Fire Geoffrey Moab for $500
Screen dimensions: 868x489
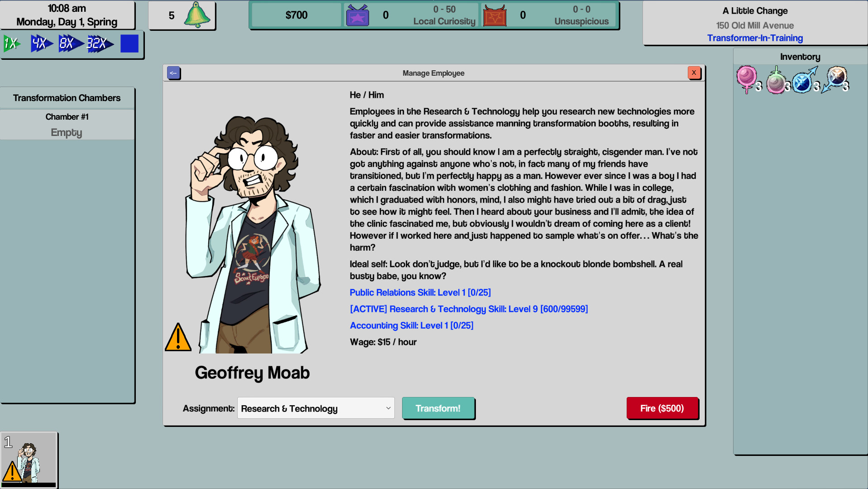662,408
